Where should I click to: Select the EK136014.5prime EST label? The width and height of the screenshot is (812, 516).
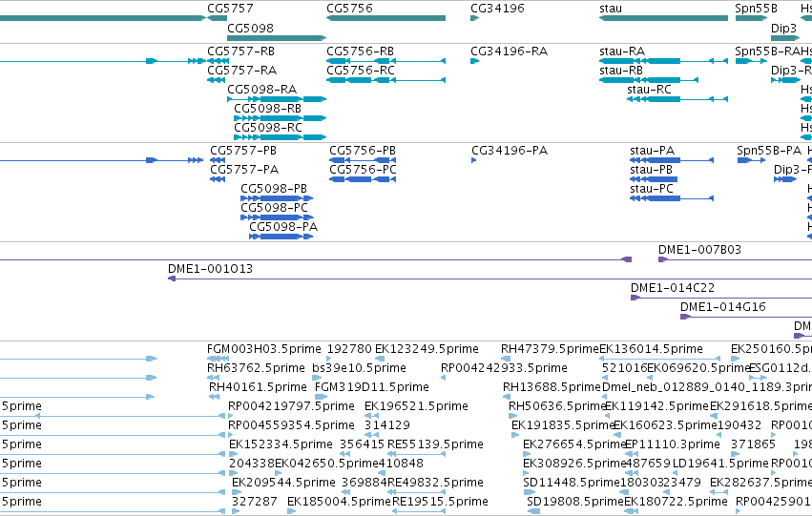coord(651,349)
